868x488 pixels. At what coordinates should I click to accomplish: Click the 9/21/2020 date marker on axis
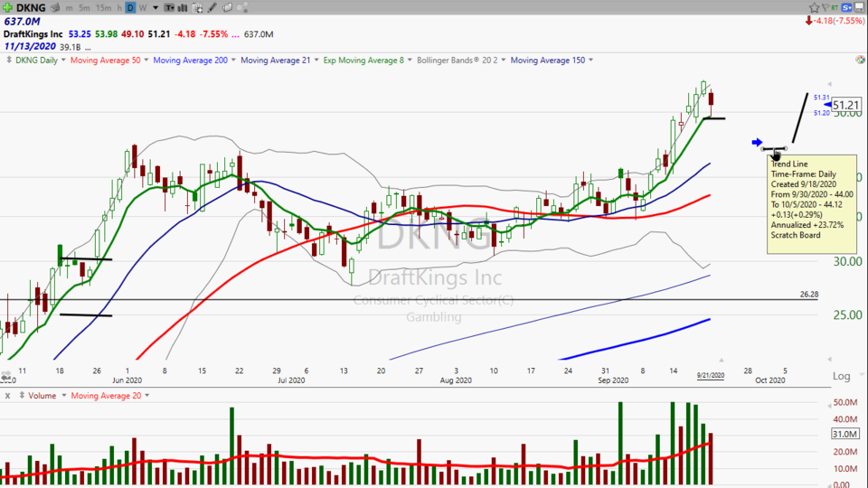point(711,375)
